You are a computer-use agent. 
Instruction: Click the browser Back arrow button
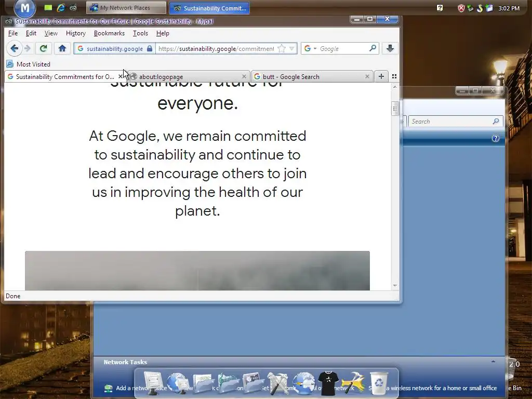[14, 48]
